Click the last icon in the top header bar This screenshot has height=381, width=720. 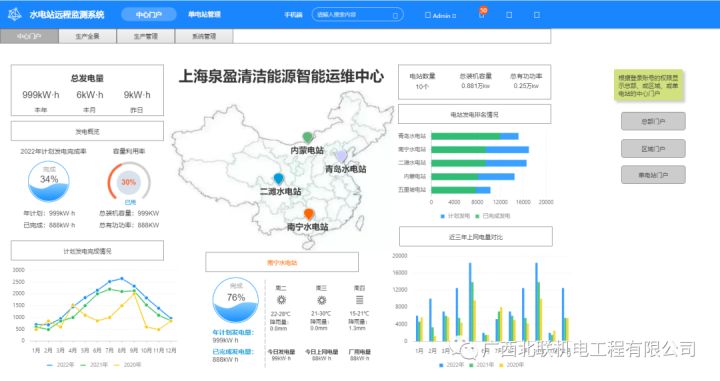(536, 15)
